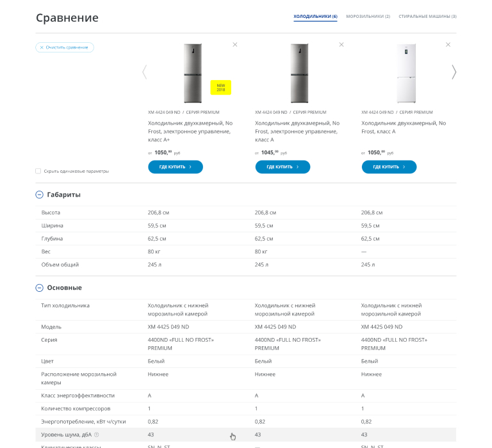Remove the white refrigerator from comparison
492x448 pixels.
click(x=448, y=45)
